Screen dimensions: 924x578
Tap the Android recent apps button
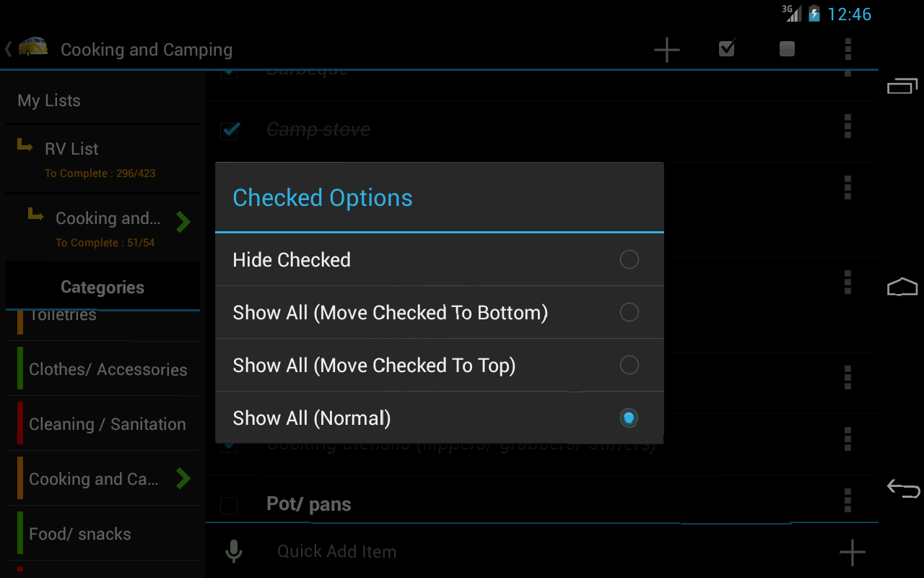click(902, 86)
